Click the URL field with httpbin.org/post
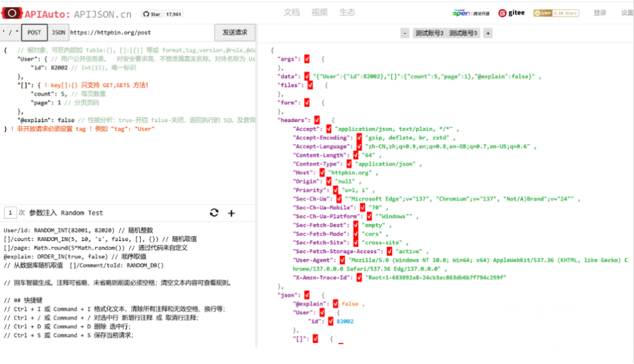The height and width of the screenshot is (364, 634). tap(141, 33)
